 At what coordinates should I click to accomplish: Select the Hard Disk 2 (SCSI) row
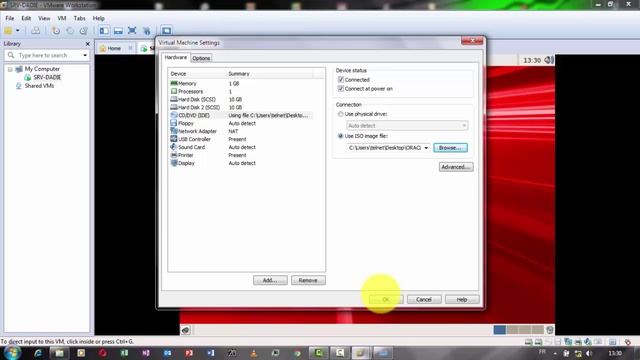tap(241, 107)
